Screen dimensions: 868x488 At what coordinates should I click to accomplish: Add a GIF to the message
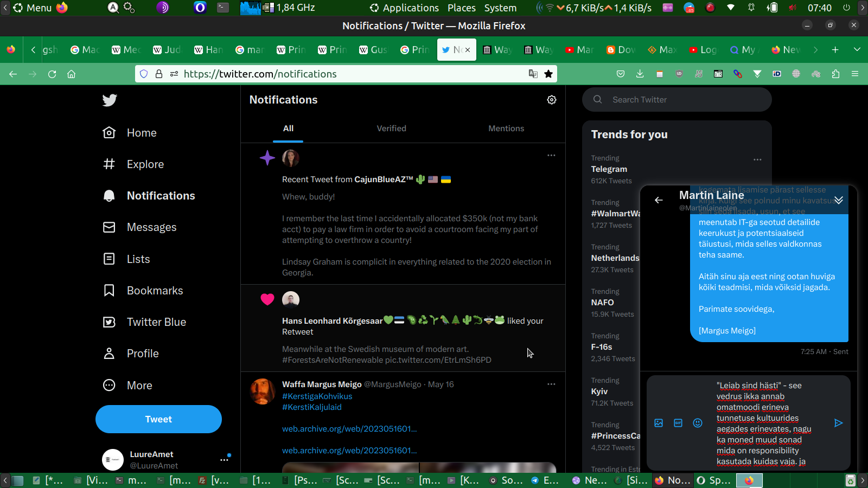(x=678, y=423)
